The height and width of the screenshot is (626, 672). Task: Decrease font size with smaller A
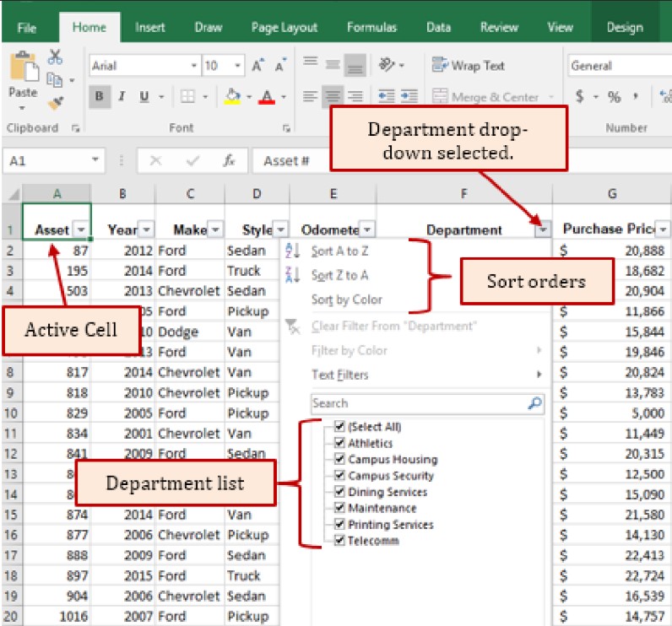coord(281,66)
